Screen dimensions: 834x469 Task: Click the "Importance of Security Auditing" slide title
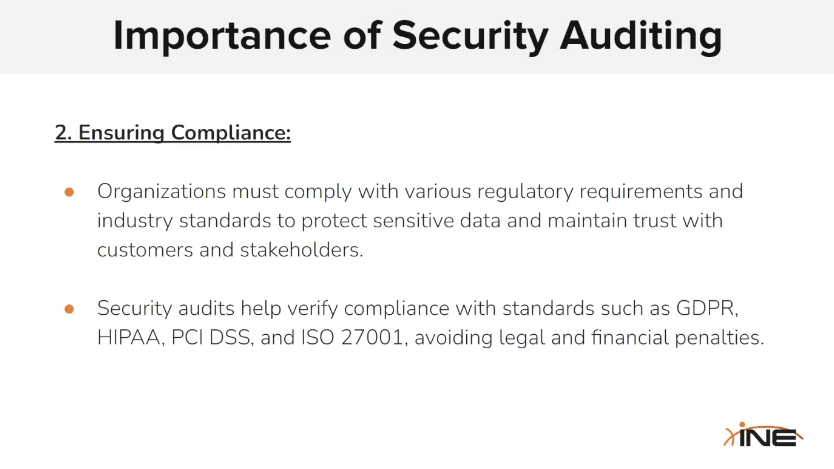click(x=417, y=36)
